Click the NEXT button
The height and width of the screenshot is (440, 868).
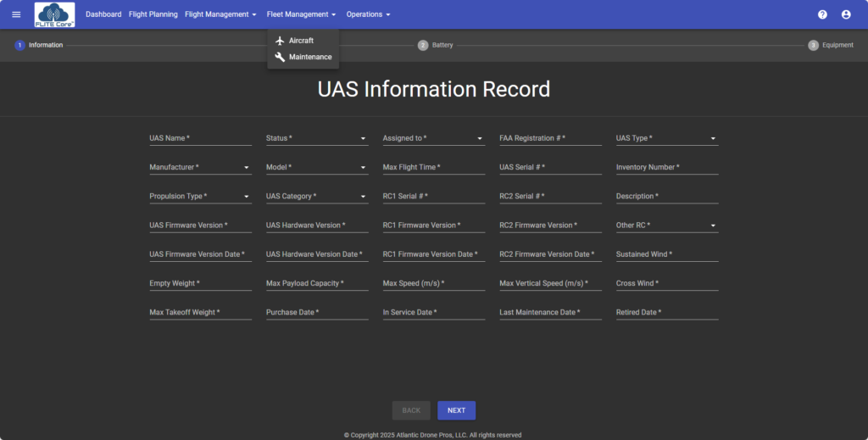[x=456, y=410]
